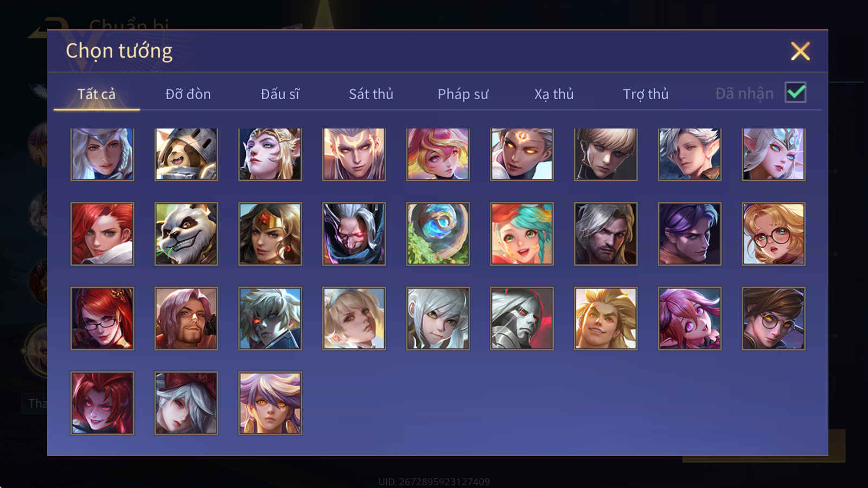Choose the white-haired woman in red hat
This screenshot has height=488, width=868.
186,403
